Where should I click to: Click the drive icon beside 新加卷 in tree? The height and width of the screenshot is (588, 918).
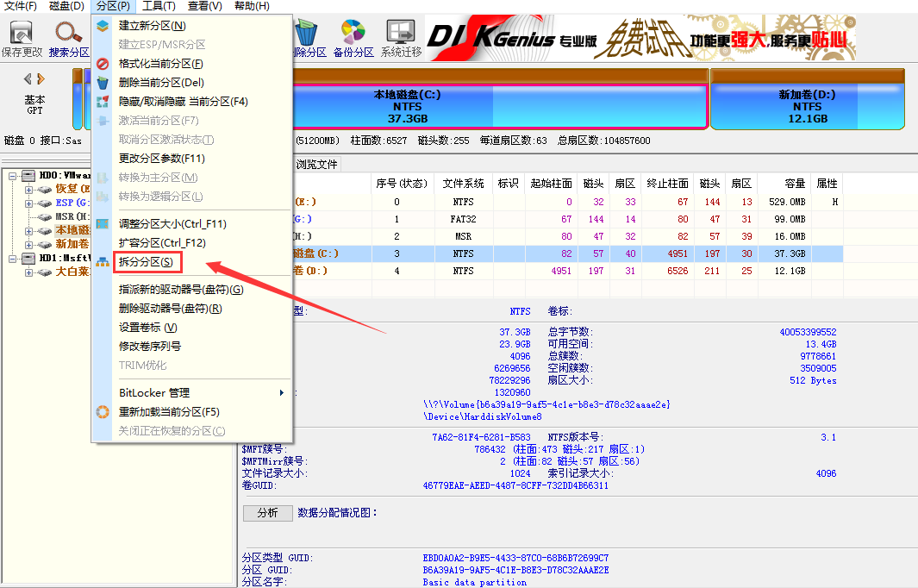pos(45,244)
